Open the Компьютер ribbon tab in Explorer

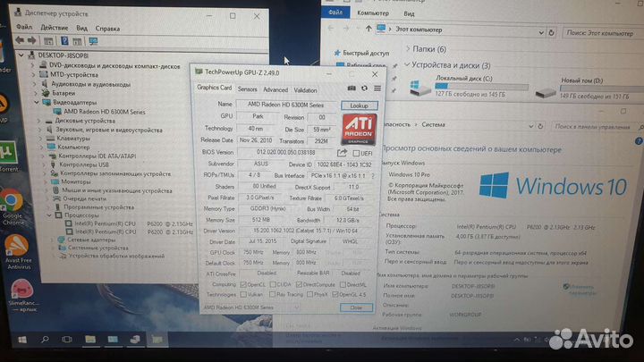tap(372, 13)
